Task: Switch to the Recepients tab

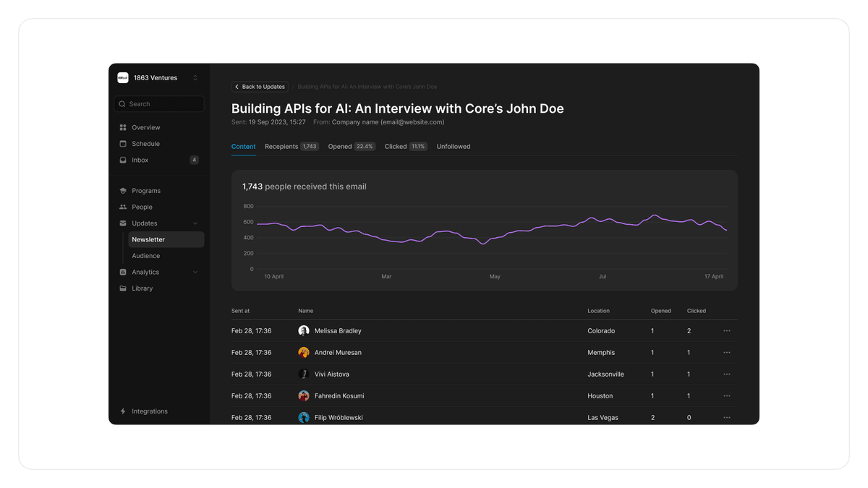Action: coord(291,147)
